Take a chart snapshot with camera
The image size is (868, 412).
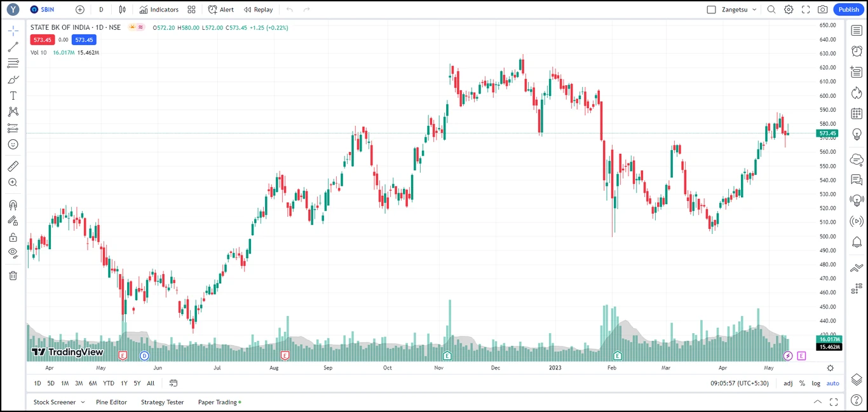click(823, 10)
